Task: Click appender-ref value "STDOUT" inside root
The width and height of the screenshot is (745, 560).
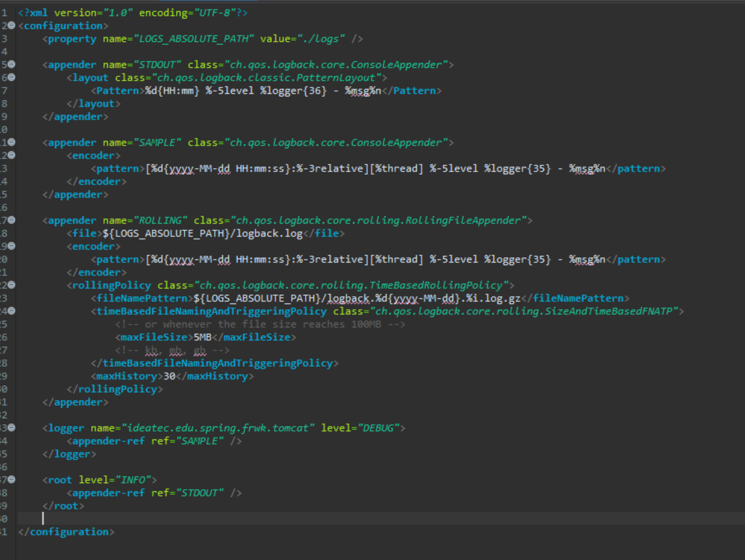Action: click(200, 493)
